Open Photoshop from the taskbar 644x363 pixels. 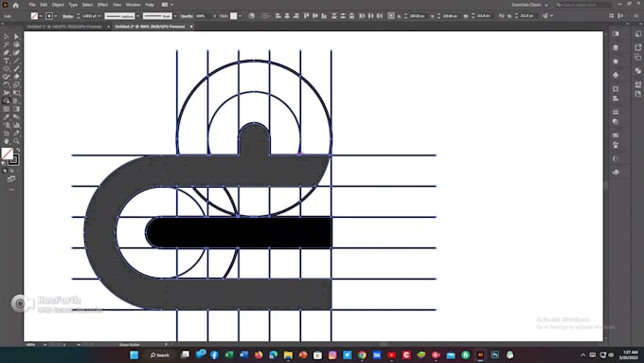(x=495, y=354)
